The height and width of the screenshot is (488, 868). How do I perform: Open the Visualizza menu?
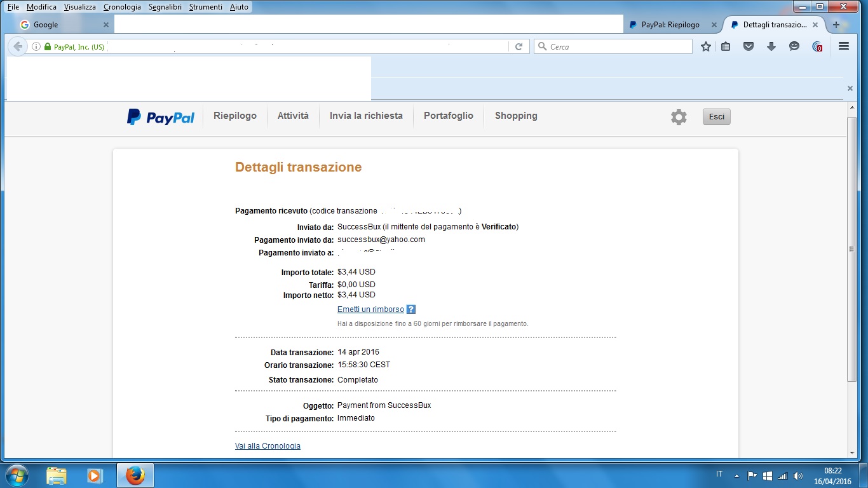pos(80,7)
